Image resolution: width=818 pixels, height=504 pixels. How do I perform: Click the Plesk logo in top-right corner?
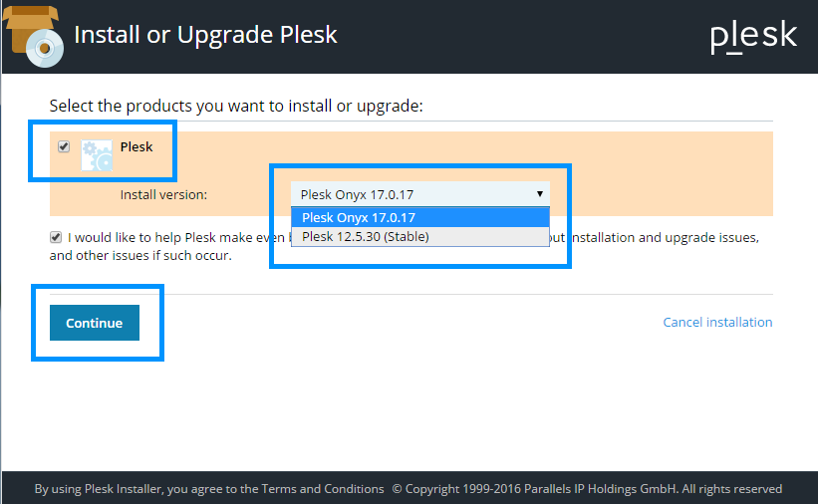point(753,36)
